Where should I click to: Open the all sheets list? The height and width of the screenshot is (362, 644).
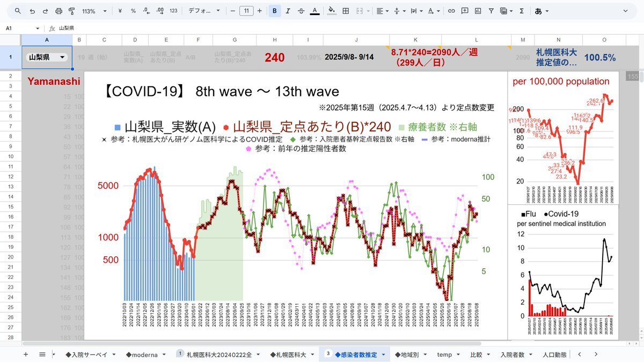tap(42, 354)
